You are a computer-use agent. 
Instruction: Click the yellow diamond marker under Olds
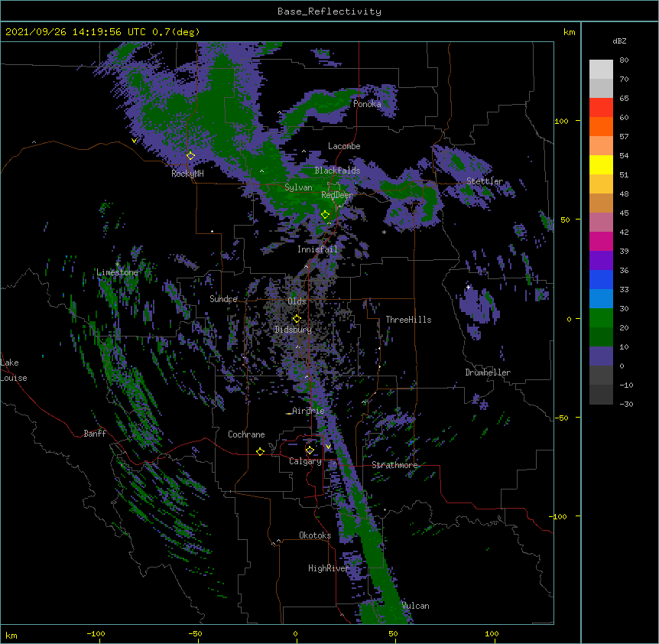pyautogui.click(x=297, y=318)
